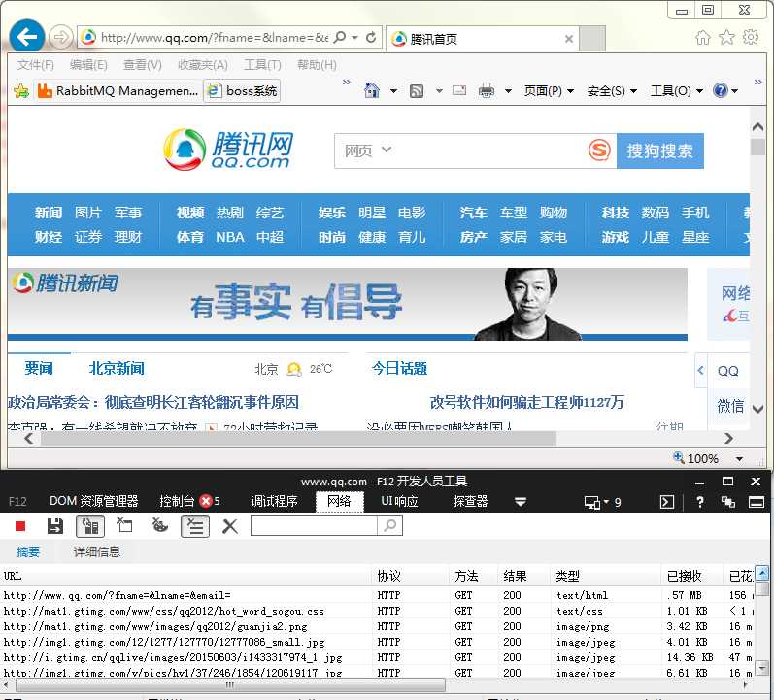
Task: Open the 查看(V) menu
Action: pyautogui.click(x=142, y=65)
